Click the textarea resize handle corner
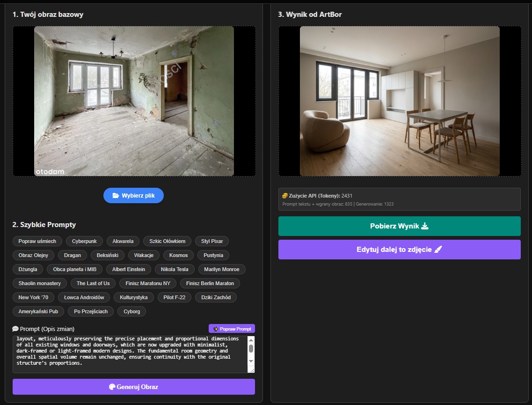 [x=252, y=370]
